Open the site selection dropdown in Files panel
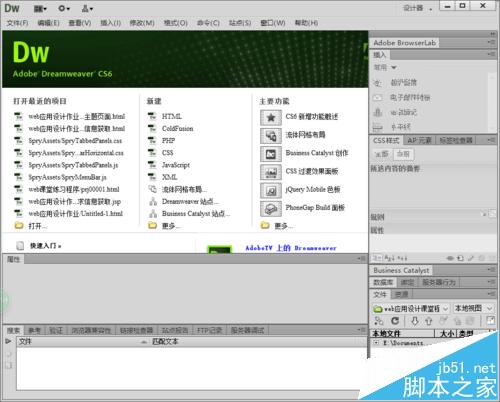This screenshot has width=500, height=402. pos(411,309)
